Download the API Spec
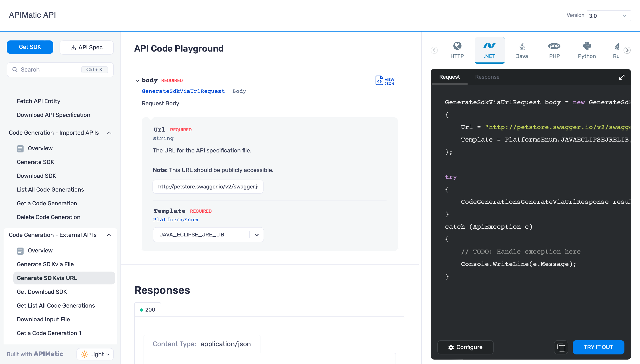This screenshot has width=640, height=364. (x=86, y=48)
